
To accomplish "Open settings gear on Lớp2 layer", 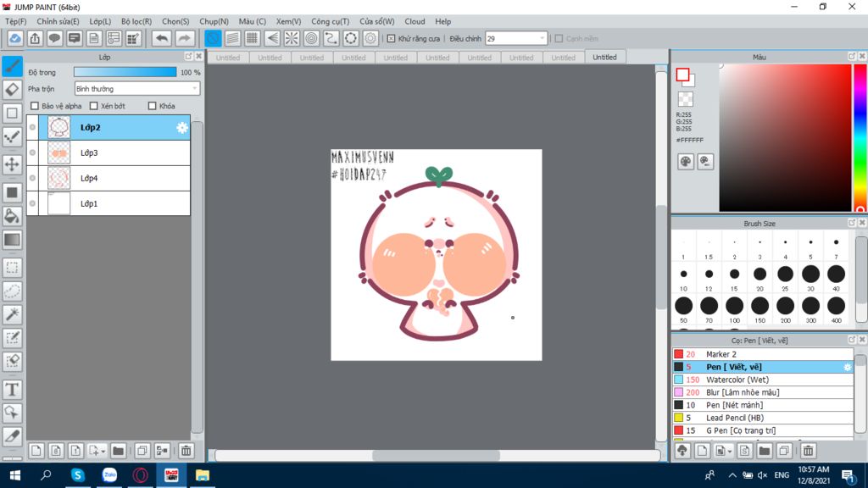I will coord(182,128).
